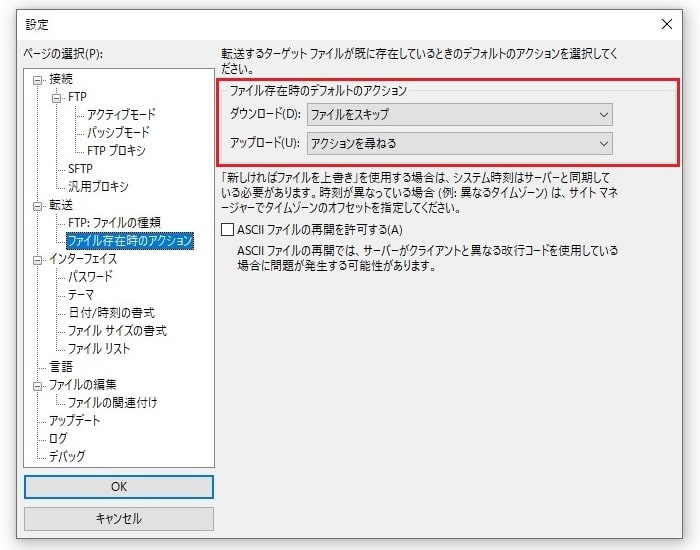Open the アクティブモード settings page
Screen dimensions: 700x550
(x=121, y=115)
